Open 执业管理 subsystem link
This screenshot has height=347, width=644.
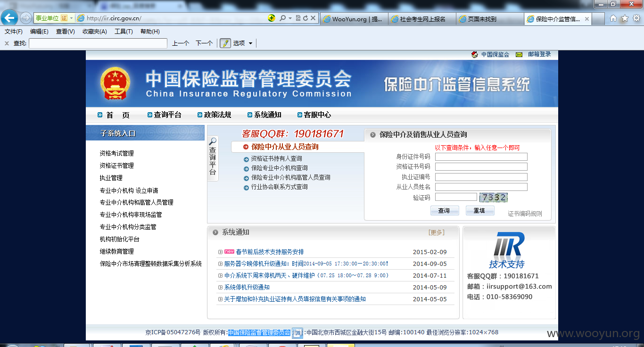pyautogui.click(x=111, y=178)
